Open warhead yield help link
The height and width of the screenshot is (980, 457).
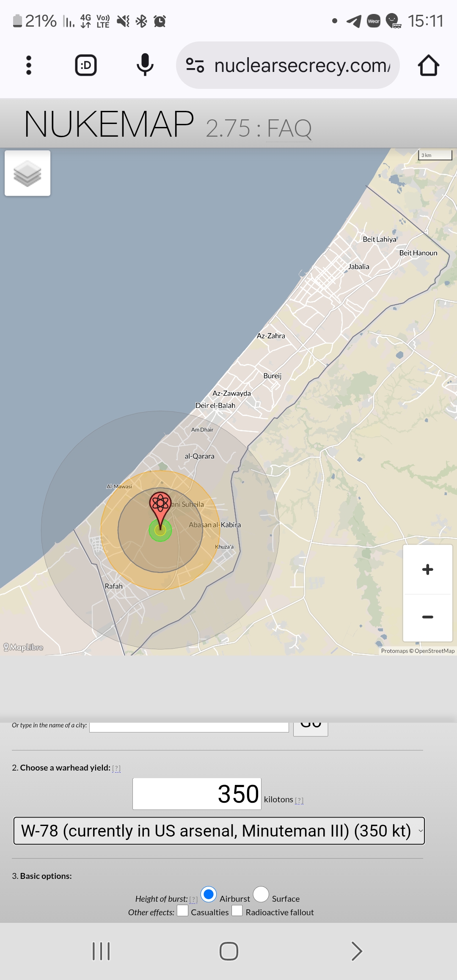116,768
